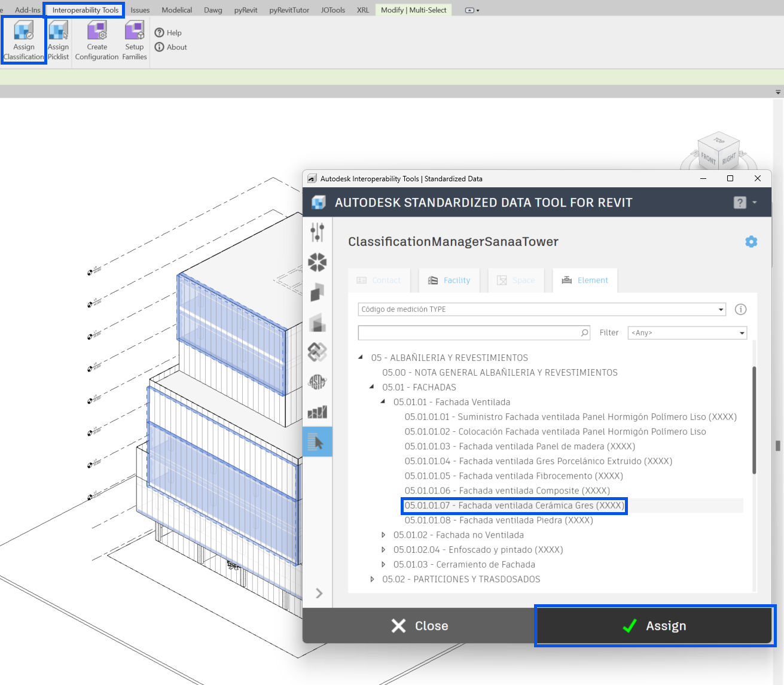Image resolution: width=784 pixels, height=685 pixels.
Task: Click the Autodesk cube logo in the dialog header
Action: (319, 202)
